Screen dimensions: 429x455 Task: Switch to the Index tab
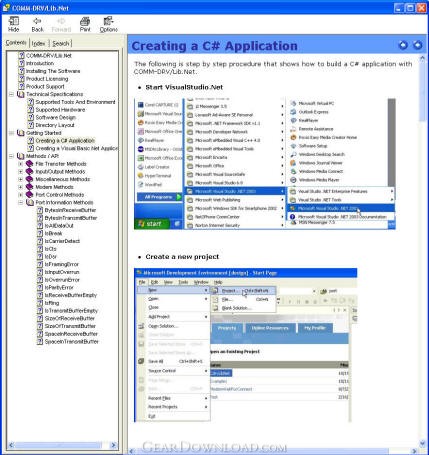tap(38, 43)
